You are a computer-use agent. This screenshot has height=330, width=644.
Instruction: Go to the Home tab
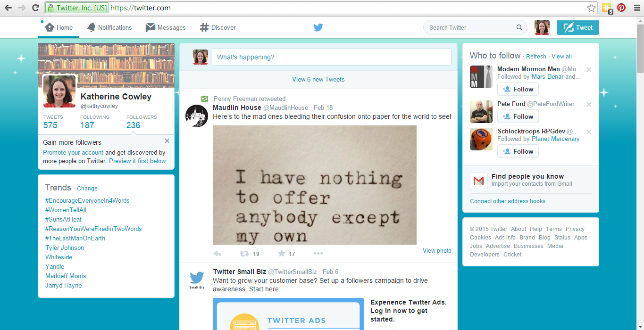59,27
